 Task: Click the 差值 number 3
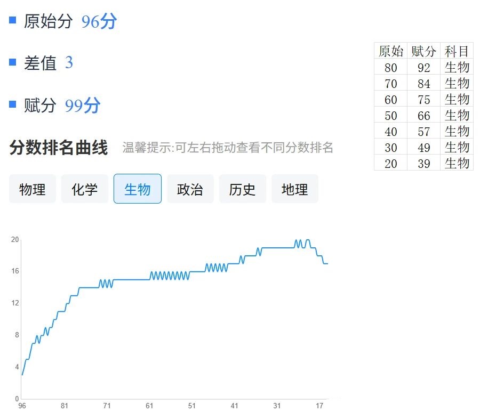click(69, 63)
